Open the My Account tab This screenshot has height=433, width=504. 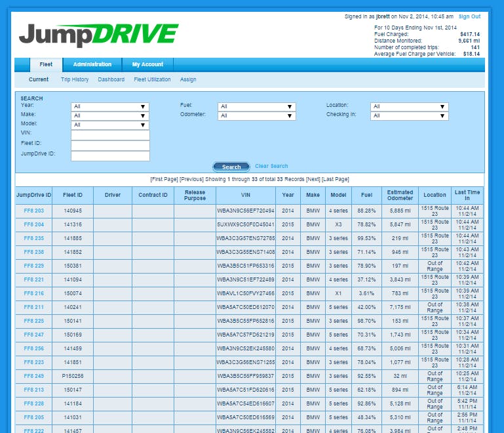click(x=147, y=64)
